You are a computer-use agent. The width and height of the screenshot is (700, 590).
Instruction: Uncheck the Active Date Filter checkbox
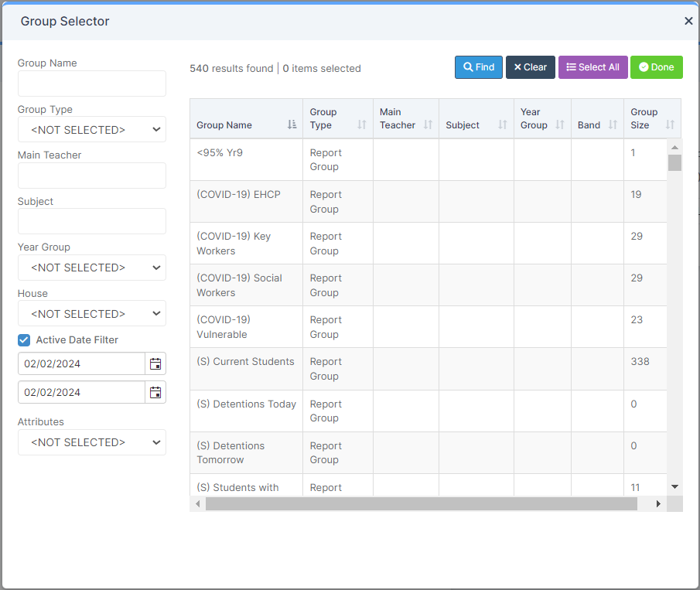point(24,340)
